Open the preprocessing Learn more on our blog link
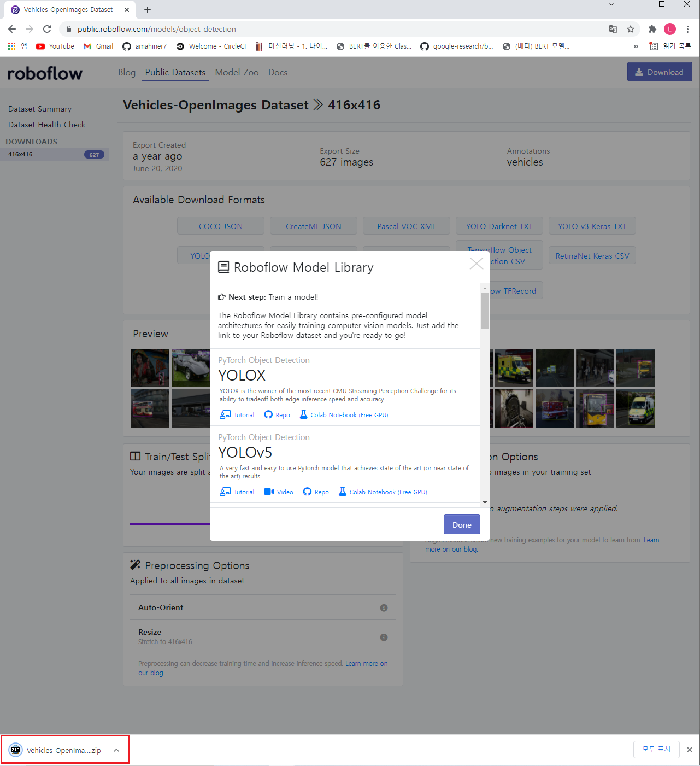Image resolution: width=700 pixels, height=766 pixels. 262,668
